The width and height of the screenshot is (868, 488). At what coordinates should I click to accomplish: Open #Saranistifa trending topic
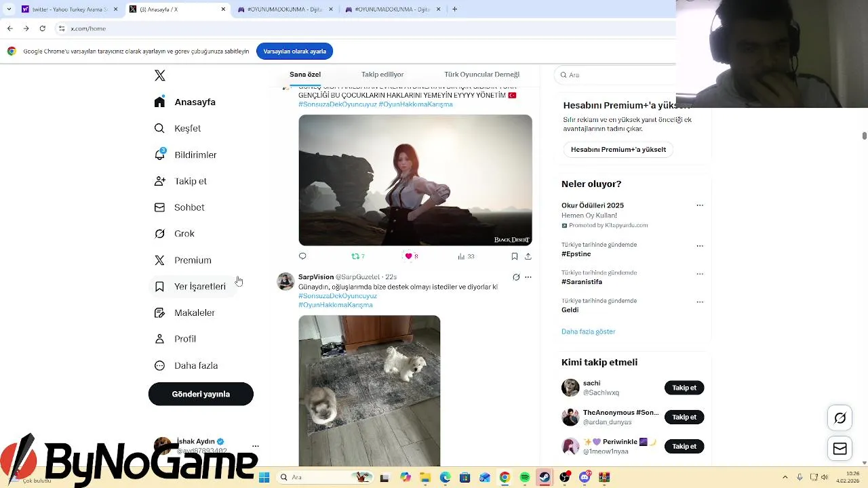(582, 282)
